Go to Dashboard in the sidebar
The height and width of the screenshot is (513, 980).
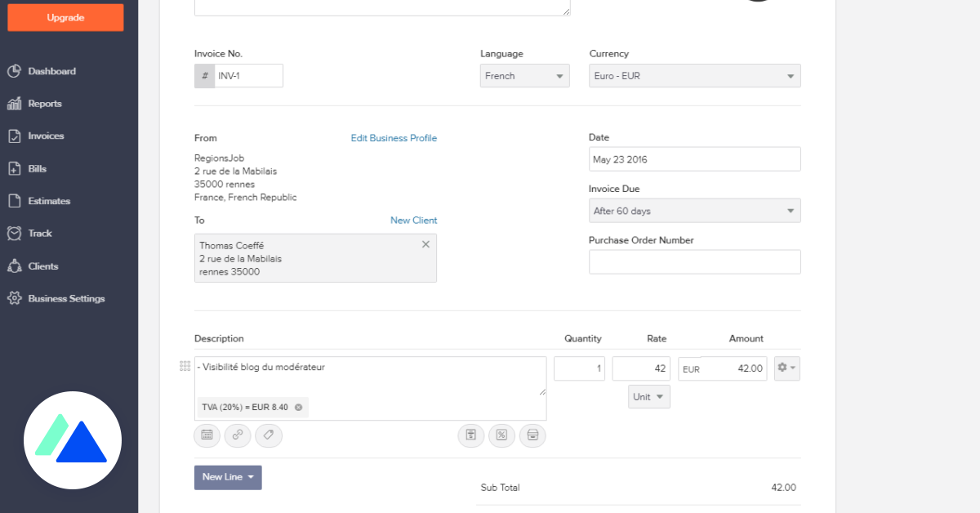pos(51,71)
